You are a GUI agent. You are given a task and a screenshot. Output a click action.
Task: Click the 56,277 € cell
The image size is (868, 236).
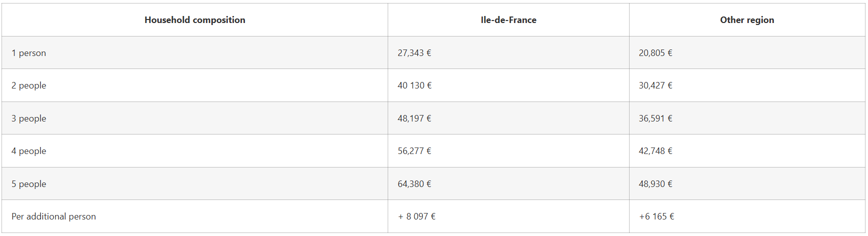[x=414, y=151]
